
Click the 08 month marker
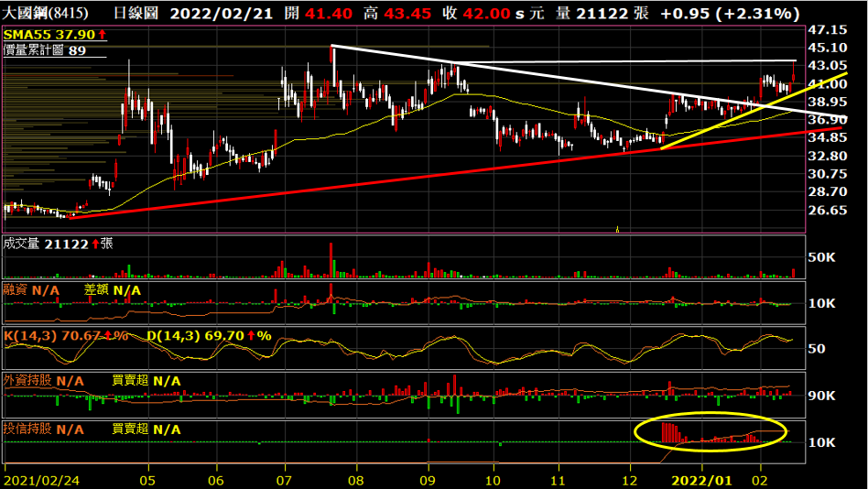click(356, 481)
